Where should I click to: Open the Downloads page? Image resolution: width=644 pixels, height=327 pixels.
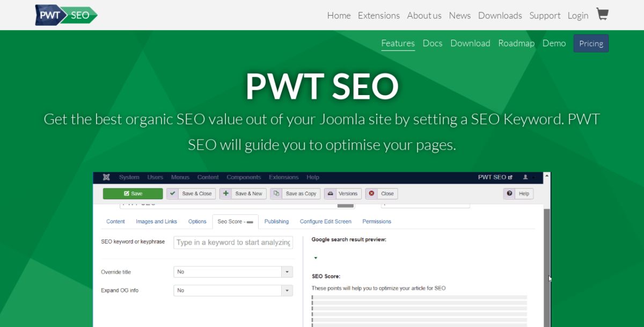500,16
